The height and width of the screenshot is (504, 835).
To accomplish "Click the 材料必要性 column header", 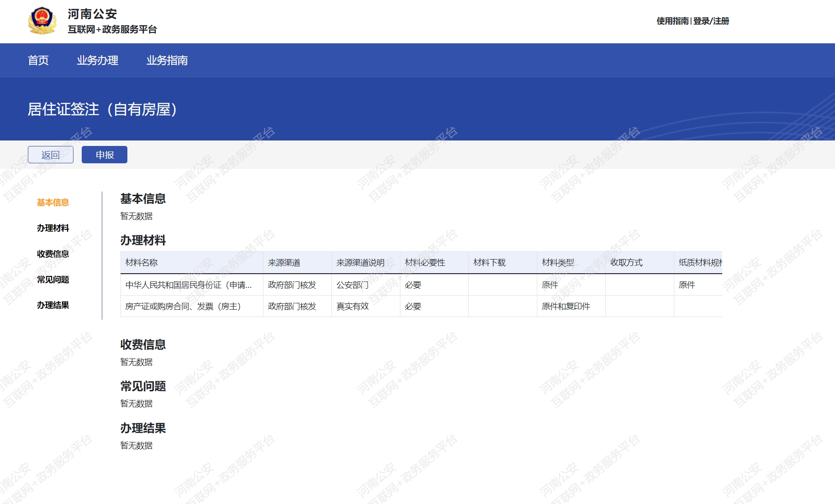I will coord(425,263).
